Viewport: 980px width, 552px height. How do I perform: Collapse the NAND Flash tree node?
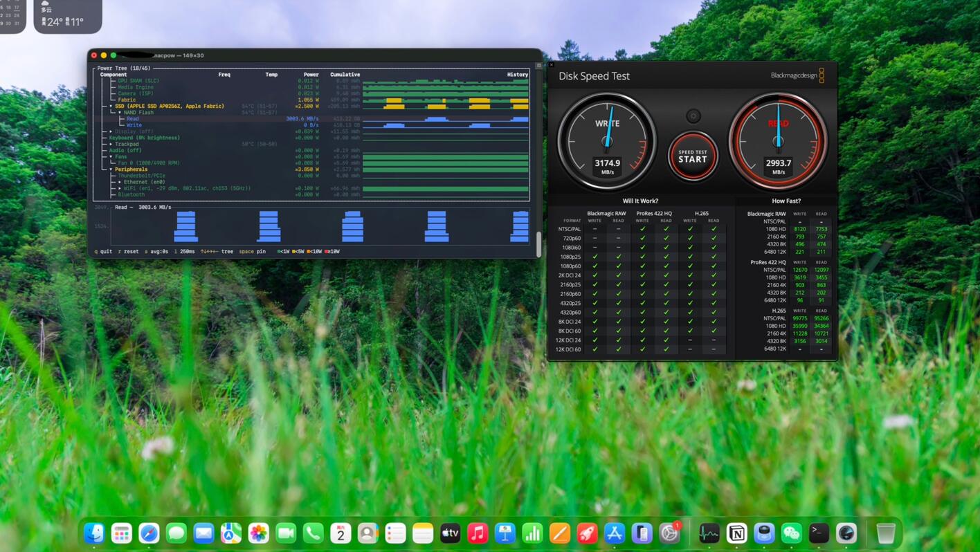tap(120, 113)
